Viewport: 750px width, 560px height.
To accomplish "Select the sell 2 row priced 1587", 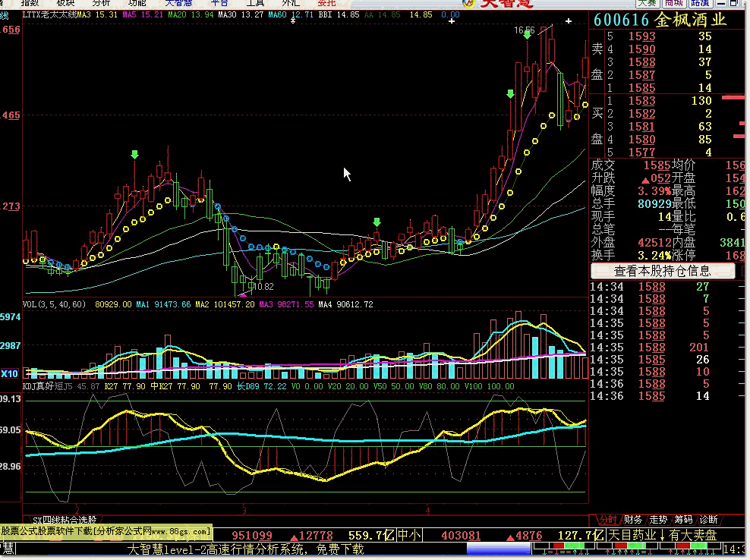I will pyautogui.click(x=660, y=75).
